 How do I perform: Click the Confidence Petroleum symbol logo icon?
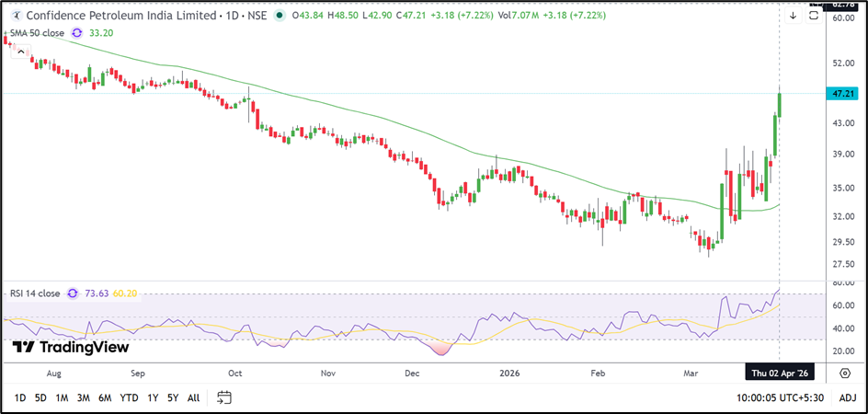[13, 16]
